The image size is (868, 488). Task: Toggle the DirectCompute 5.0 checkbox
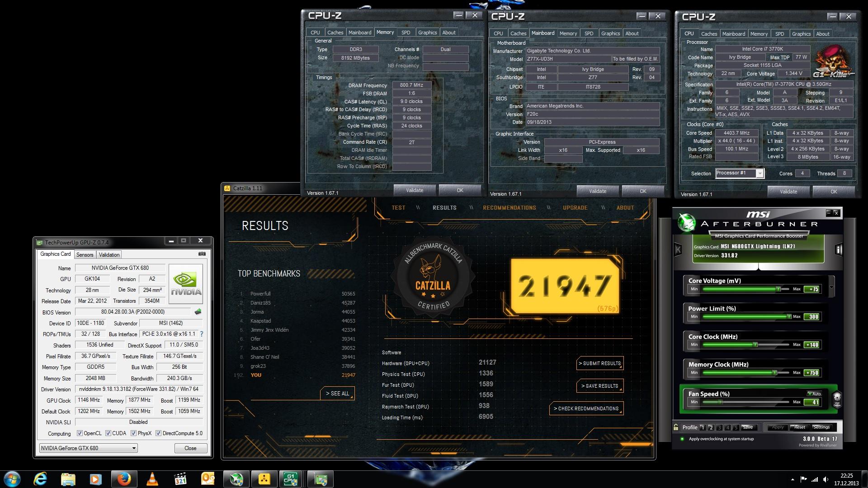coord(158,433)
